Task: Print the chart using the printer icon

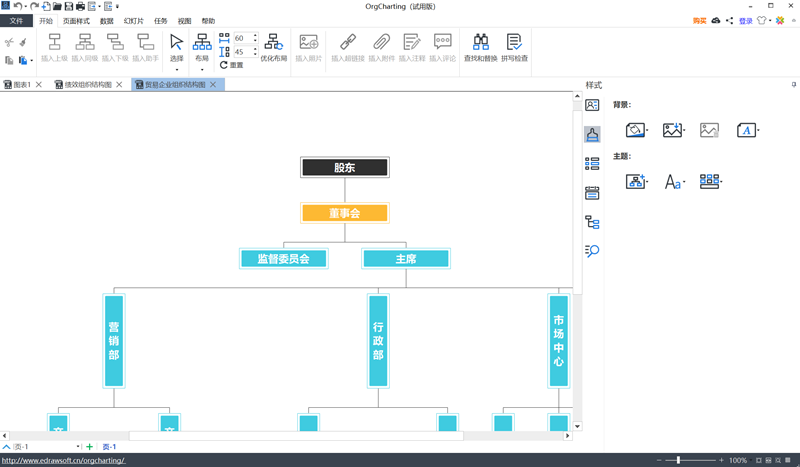Action: (80, 6)
